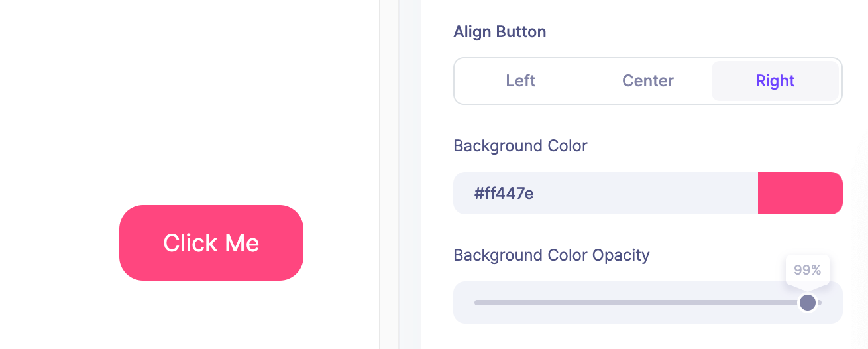This screenshot has height=349, width=868.
Task: Click the vertical divider beside the preview
Action: [380, 174]
